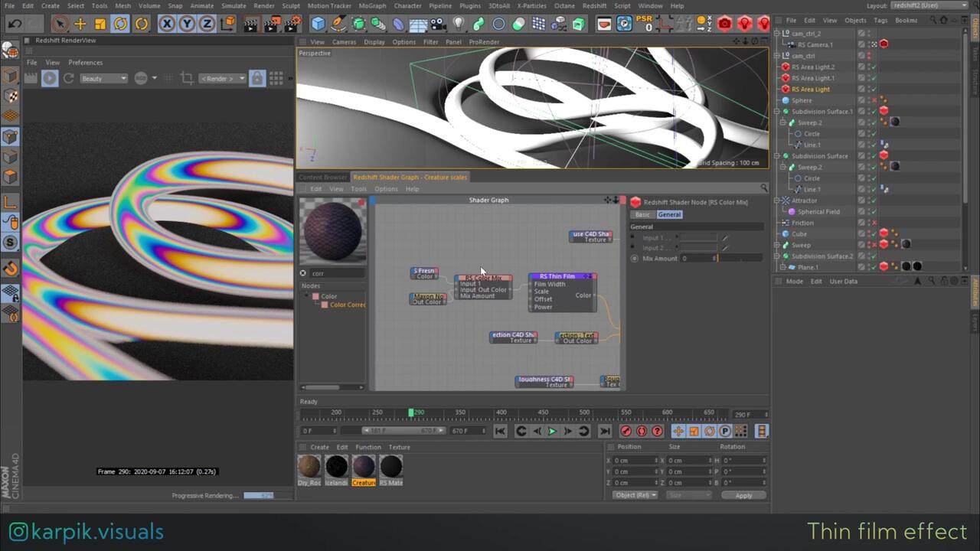
Task: Activate the Move tool
Action: pos(80,24)
